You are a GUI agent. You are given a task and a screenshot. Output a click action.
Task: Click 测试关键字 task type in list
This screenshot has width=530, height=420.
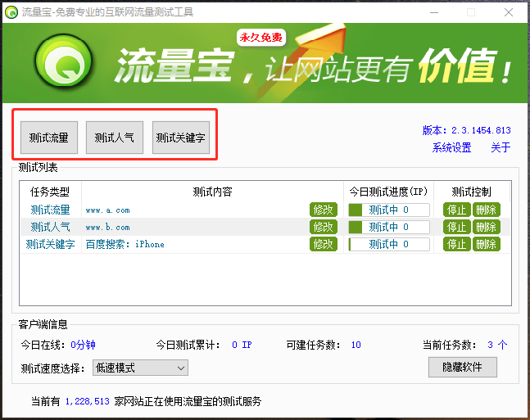(x=50, y=244)
